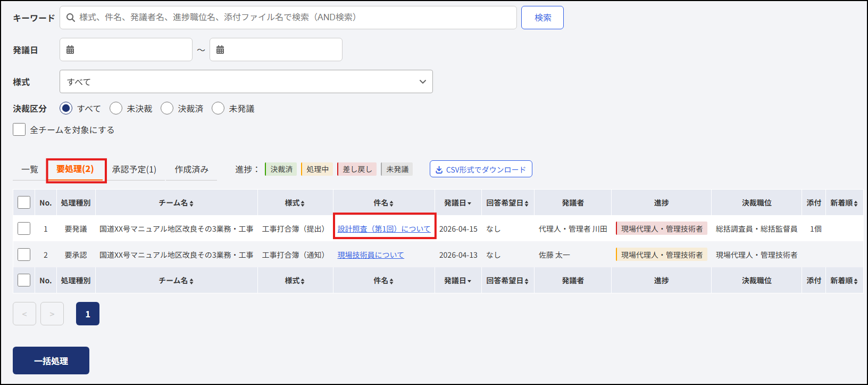
Task: Sort by 様式 in bottom header
Action: 295,281
